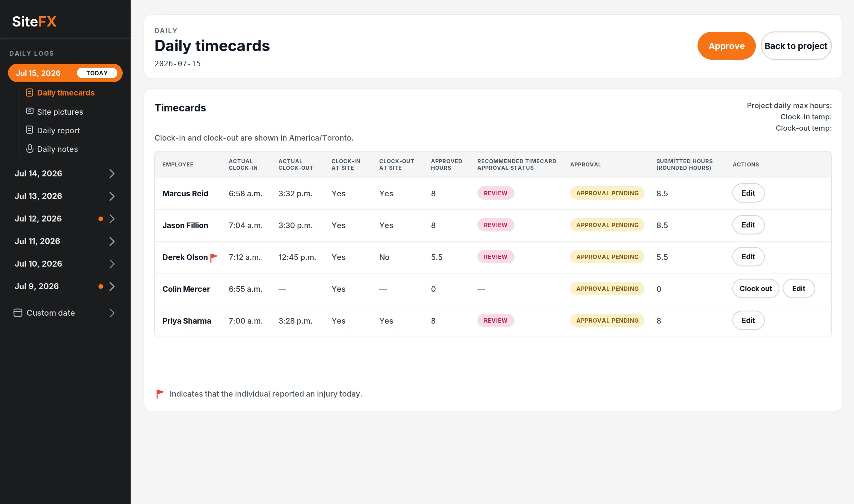Click the Marcus Reid employee name

point(185,194)
